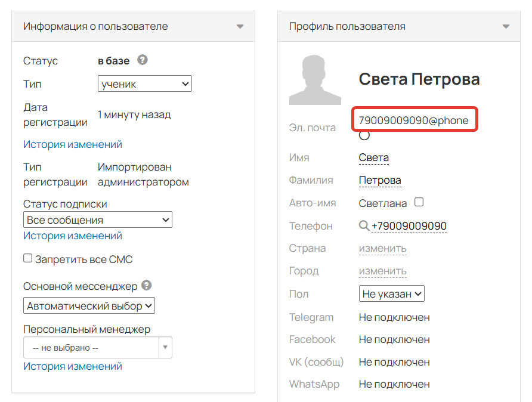Click "изменить" next to "Город"

pyautogui.click(x=382, y=271)
